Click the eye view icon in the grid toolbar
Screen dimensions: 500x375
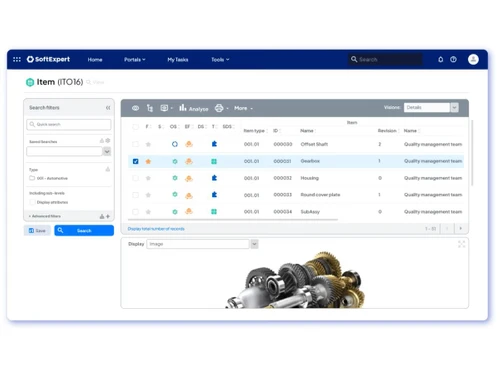pyautogui.click(x=135, y=108)
